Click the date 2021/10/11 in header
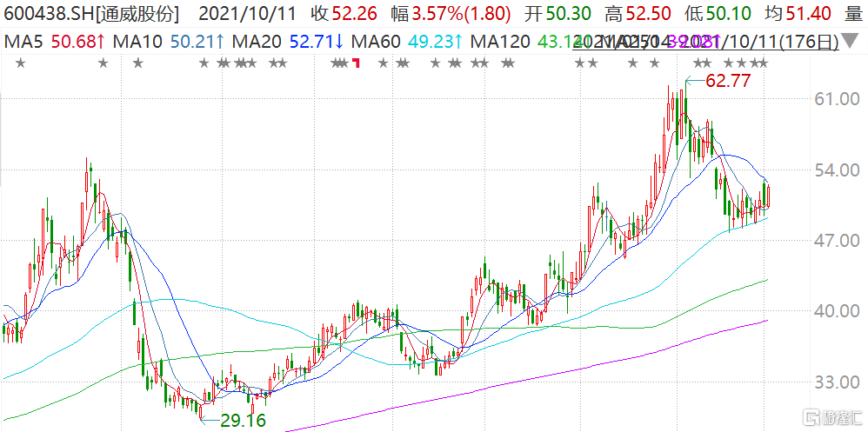This screenshot has height=432, width=868. click(247, 13)
